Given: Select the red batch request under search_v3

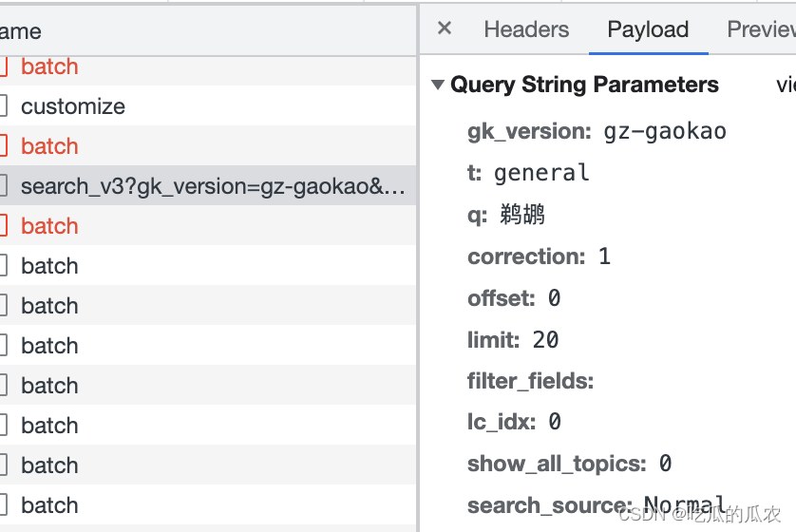Looking at the screenshot, I should (49, 226).
